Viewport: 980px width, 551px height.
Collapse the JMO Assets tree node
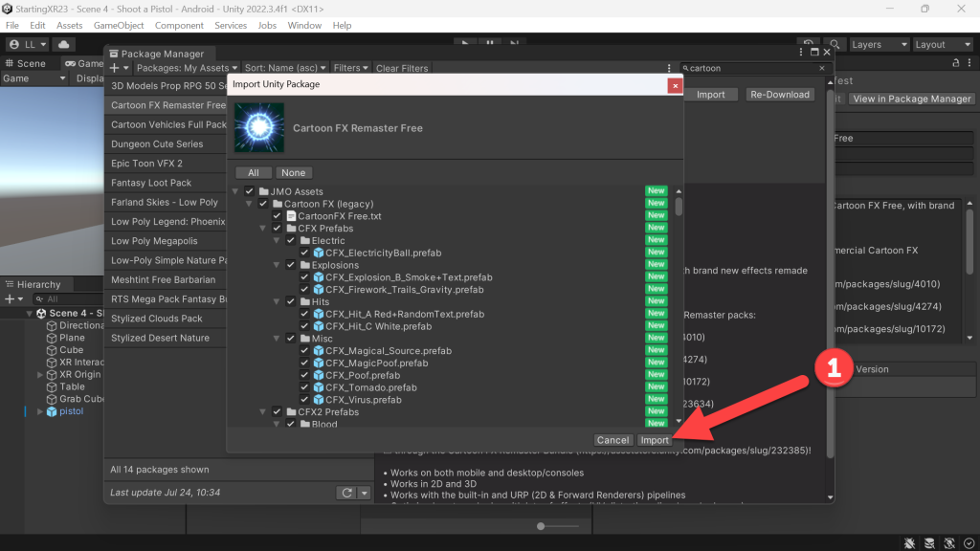(x=235, y=191)
